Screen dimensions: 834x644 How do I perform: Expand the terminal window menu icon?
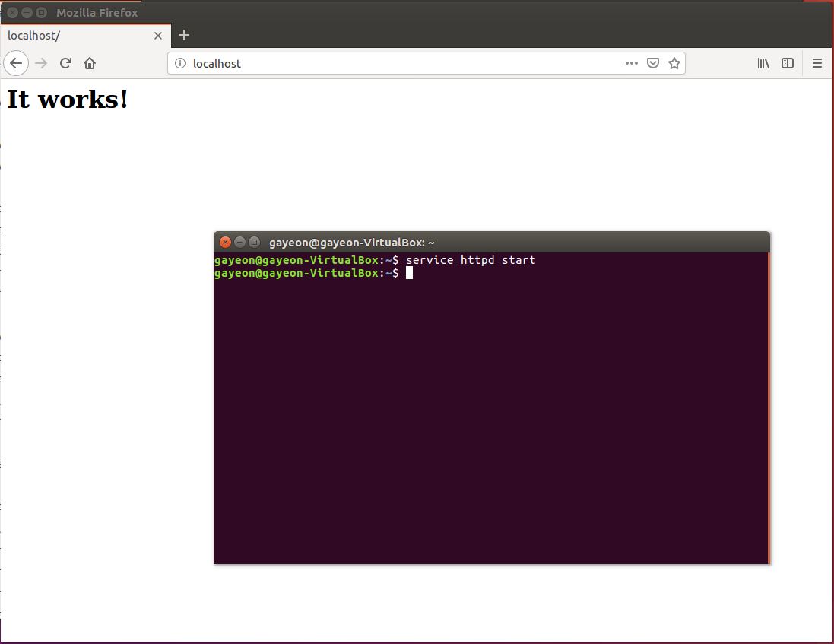tap(254, 242)
